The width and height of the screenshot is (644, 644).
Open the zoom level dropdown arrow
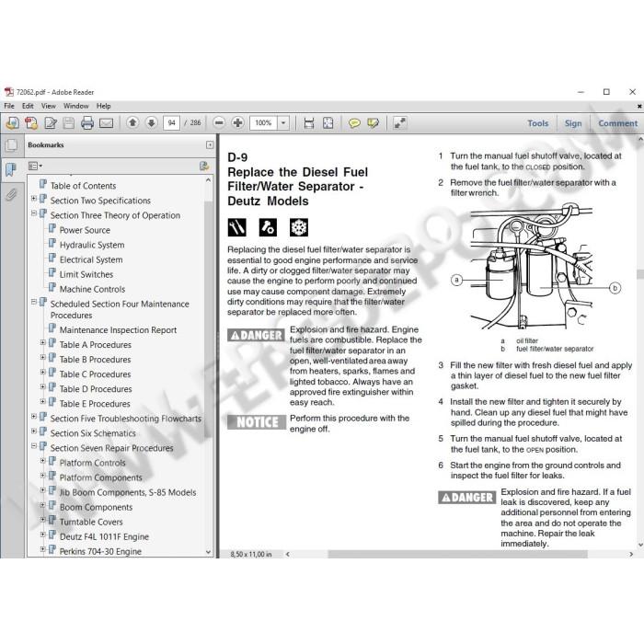[283, 122]
